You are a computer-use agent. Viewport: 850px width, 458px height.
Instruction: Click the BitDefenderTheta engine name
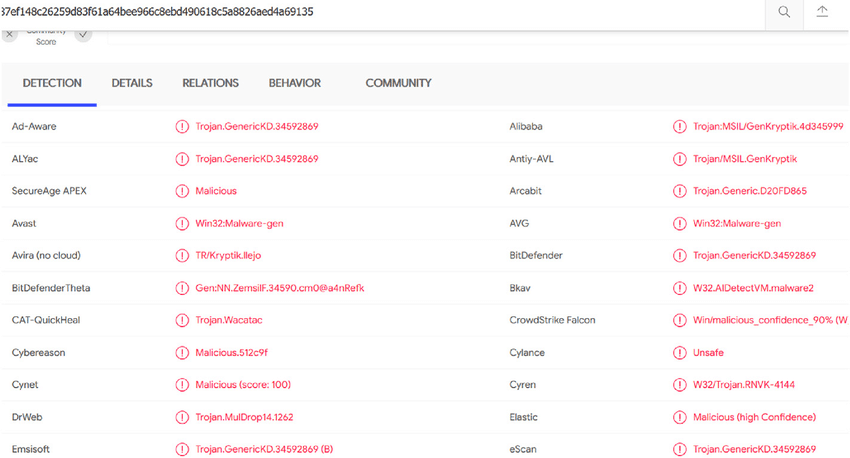coord(51,288)
